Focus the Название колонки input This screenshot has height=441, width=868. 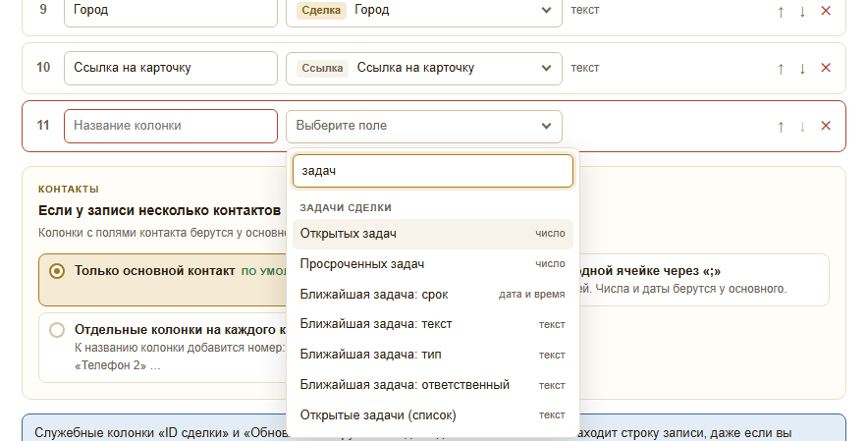pos(171,127)
